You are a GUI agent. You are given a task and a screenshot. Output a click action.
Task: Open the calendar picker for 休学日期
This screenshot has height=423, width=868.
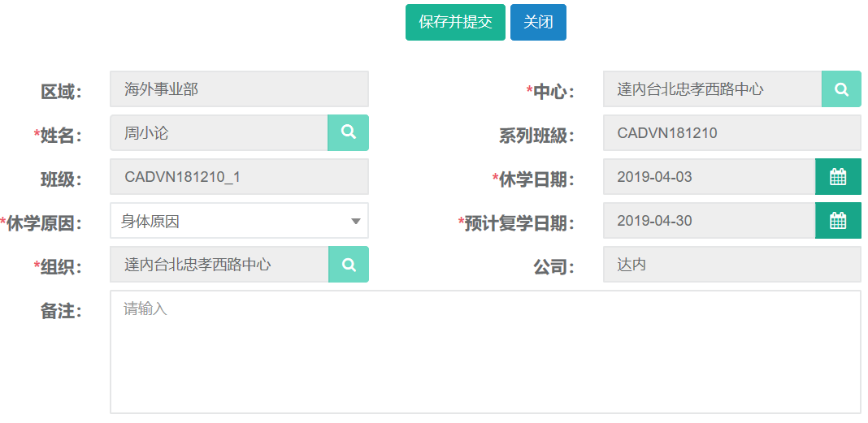pos(838,177)
